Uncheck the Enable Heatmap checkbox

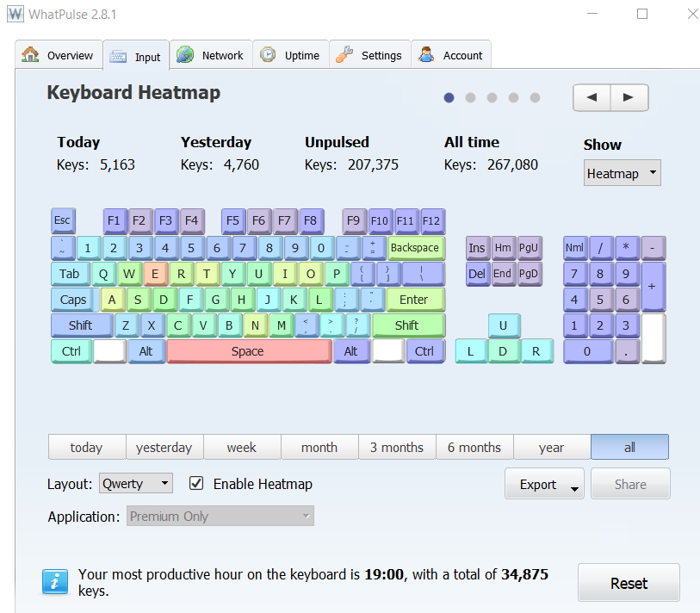pyautogui.click(x=196, y=484)
